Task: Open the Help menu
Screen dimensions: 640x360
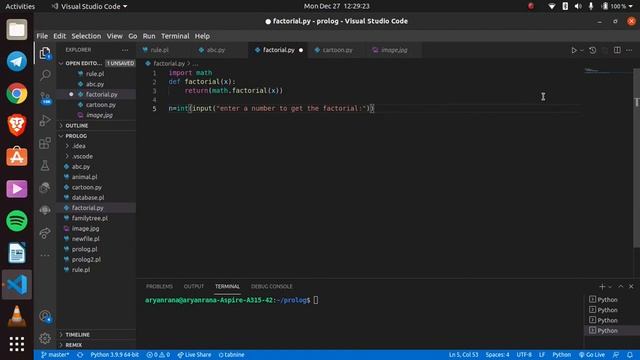Action: 202,36
